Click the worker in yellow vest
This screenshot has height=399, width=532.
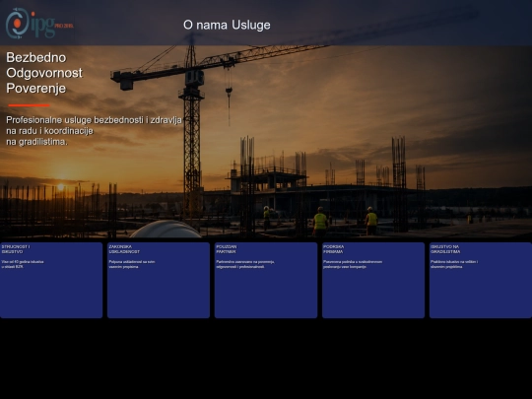click(x=320, y=222)
